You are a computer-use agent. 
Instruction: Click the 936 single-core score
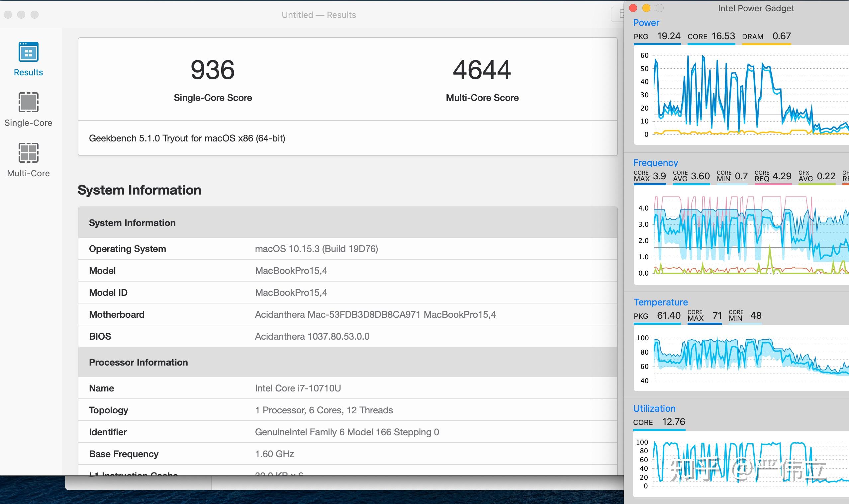(x=213, y=70)
